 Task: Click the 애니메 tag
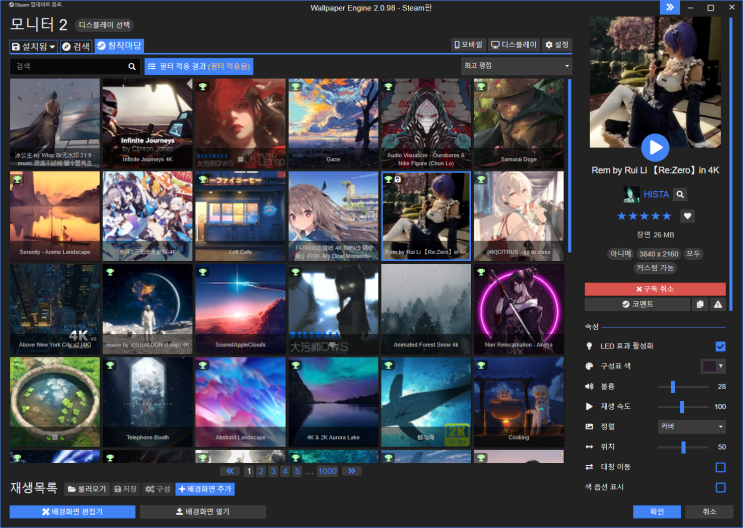coord(620,254)
